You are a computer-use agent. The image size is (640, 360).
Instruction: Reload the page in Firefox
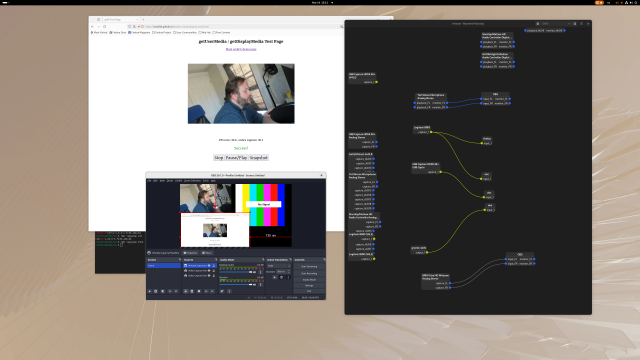pos(104,27)
